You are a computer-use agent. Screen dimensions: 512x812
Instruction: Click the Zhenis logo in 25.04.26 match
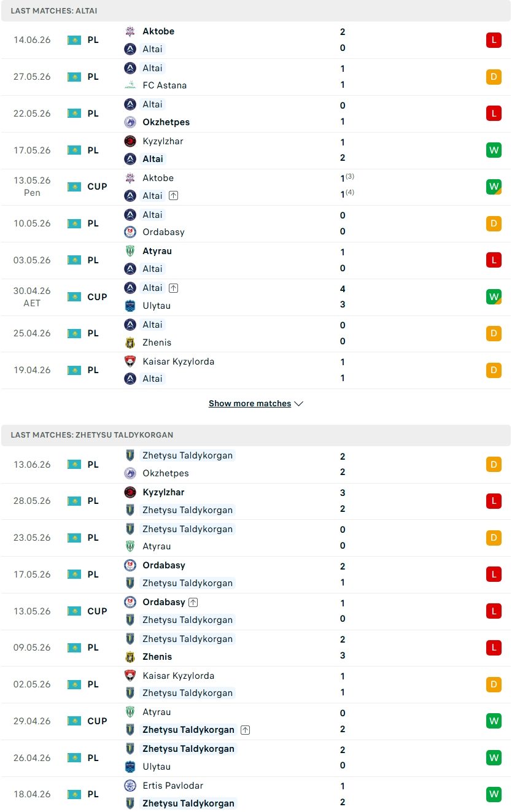[x=130, y=342]
